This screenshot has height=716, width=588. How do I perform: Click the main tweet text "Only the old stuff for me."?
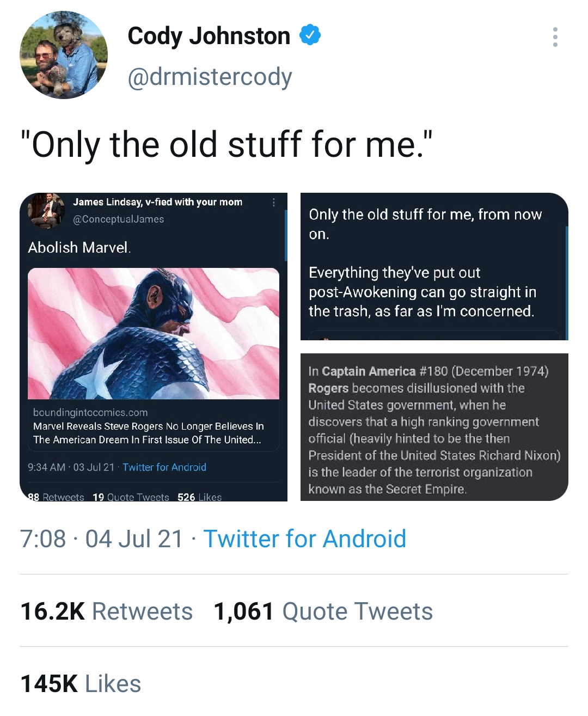pyautogui.click(x=226, y=145)
